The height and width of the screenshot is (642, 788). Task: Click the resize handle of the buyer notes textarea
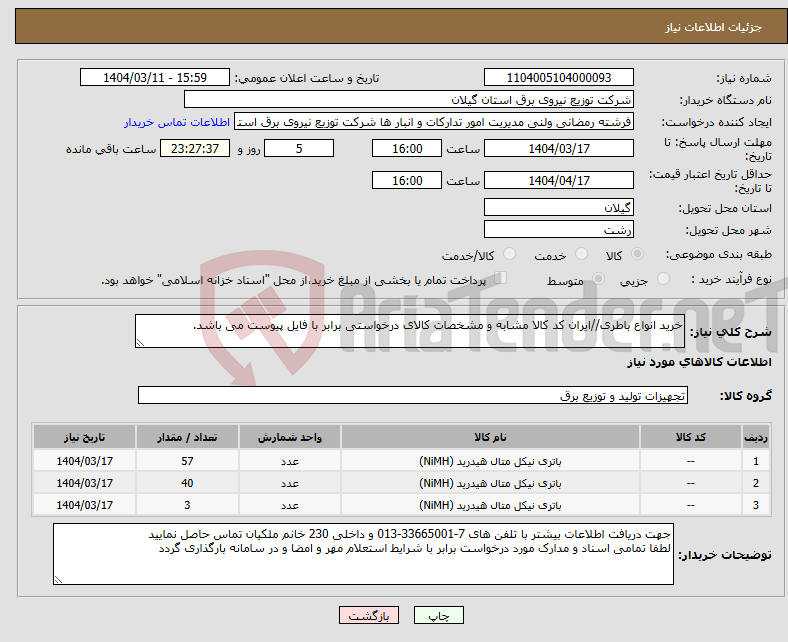click(x=58, y=580)
